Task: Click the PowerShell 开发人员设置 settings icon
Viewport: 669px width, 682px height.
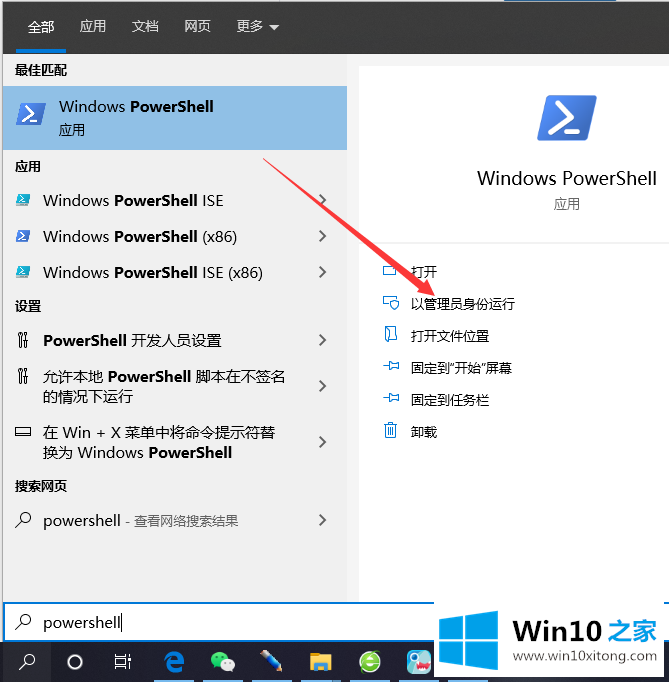Action: tap(23, 340)
